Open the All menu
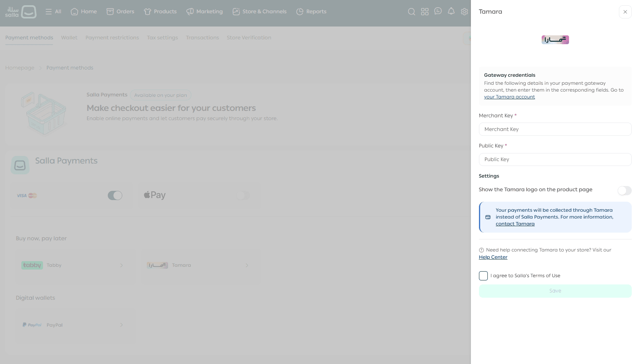The image size is (639, 364). (x=53, y=12)
